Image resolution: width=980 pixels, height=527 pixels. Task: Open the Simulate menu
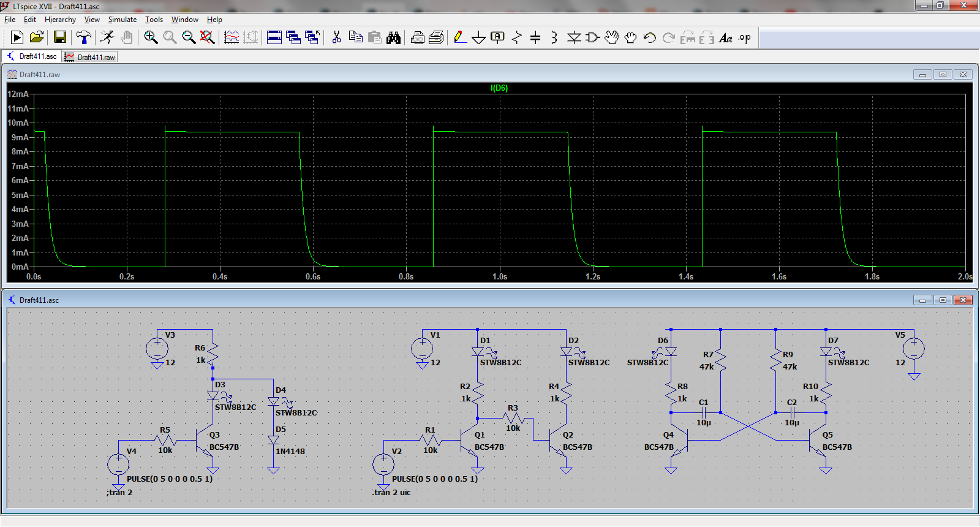122,20
